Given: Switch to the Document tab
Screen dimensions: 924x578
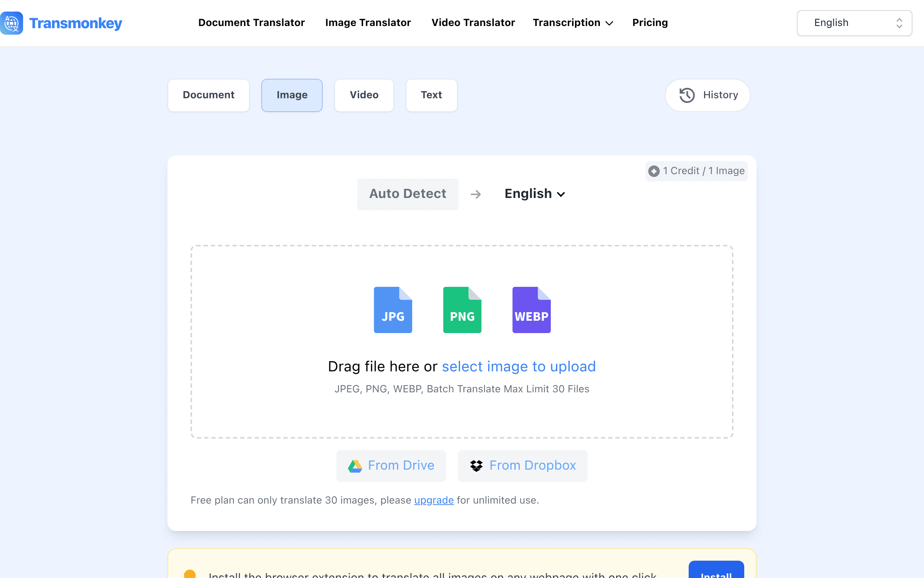Looking at the screenshot, I should tap(209, 95).
